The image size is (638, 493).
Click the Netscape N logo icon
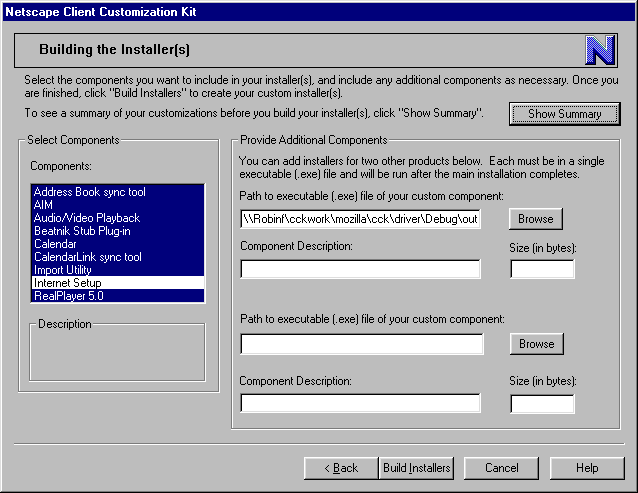coord(600,49)
